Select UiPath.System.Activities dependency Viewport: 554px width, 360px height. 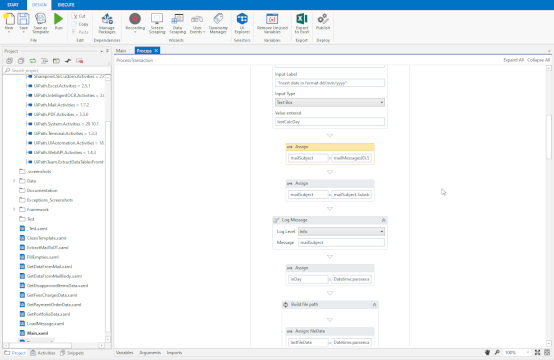(x=66, y=124)
